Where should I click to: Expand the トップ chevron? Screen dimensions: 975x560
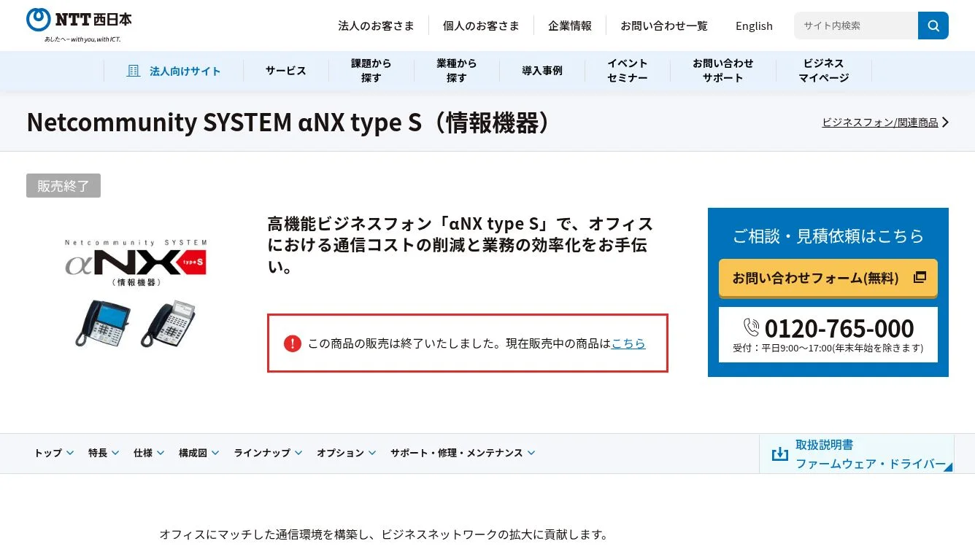pos(70,453)
